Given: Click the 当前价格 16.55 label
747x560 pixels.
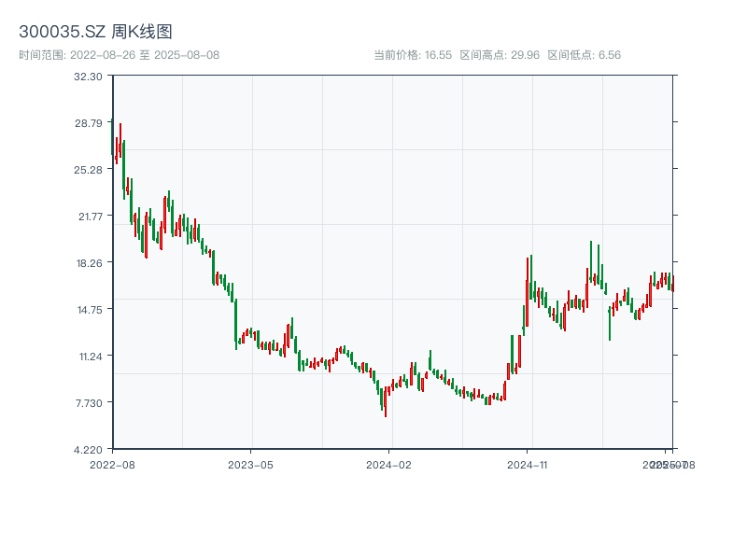Looking at the screenshot, I should [413, 55].
